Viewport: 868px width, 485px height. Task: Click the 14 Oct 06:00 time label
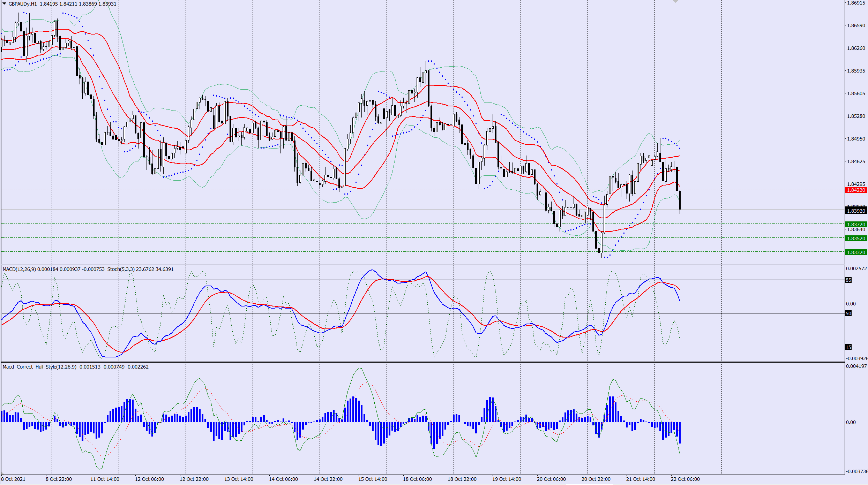[283, 479]
